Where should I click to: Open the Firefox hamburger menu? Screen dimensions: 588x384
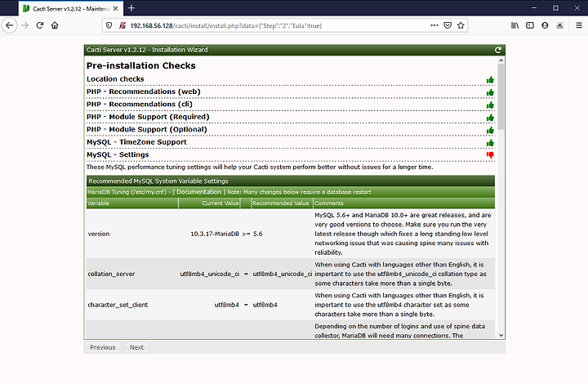pos(579,25)
